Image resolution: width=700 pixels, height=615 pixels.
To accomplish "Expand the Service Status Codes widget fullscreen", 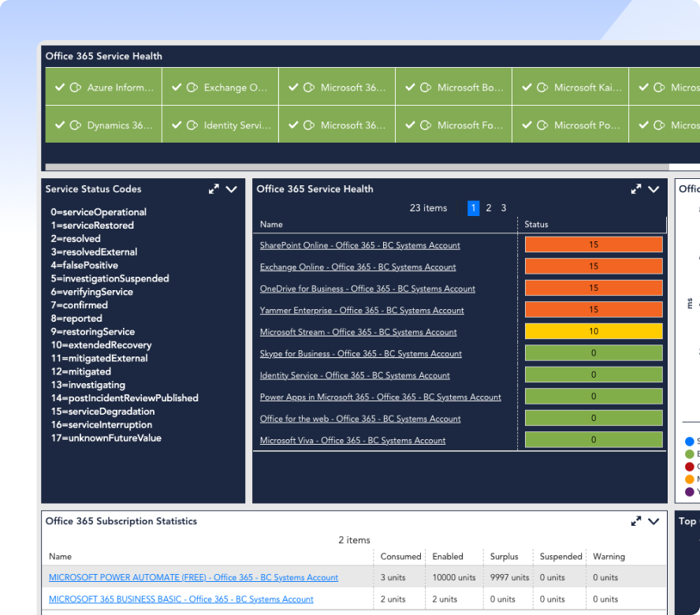I will point(214,189).
